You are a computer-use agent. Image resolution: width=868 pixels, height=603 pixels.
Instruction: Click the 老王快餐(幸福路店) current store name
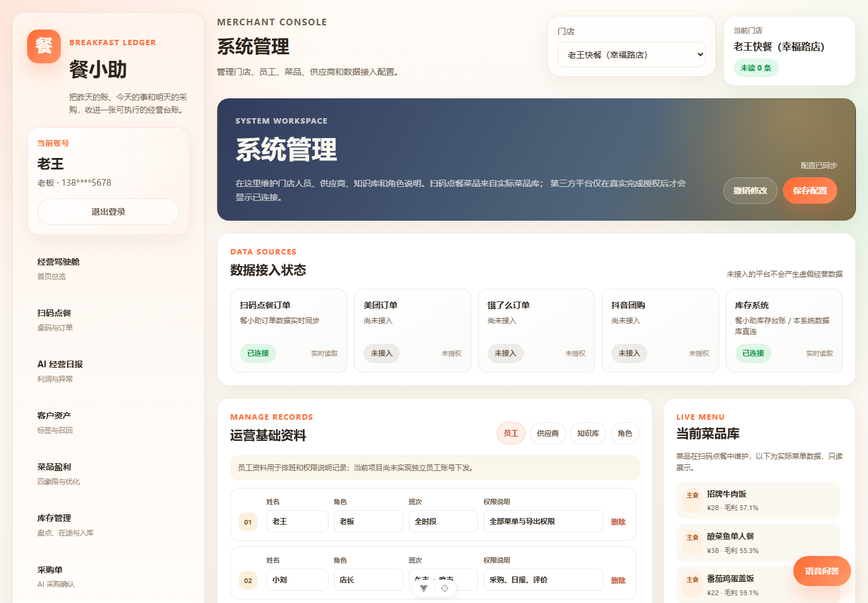[x=779, y=46]
